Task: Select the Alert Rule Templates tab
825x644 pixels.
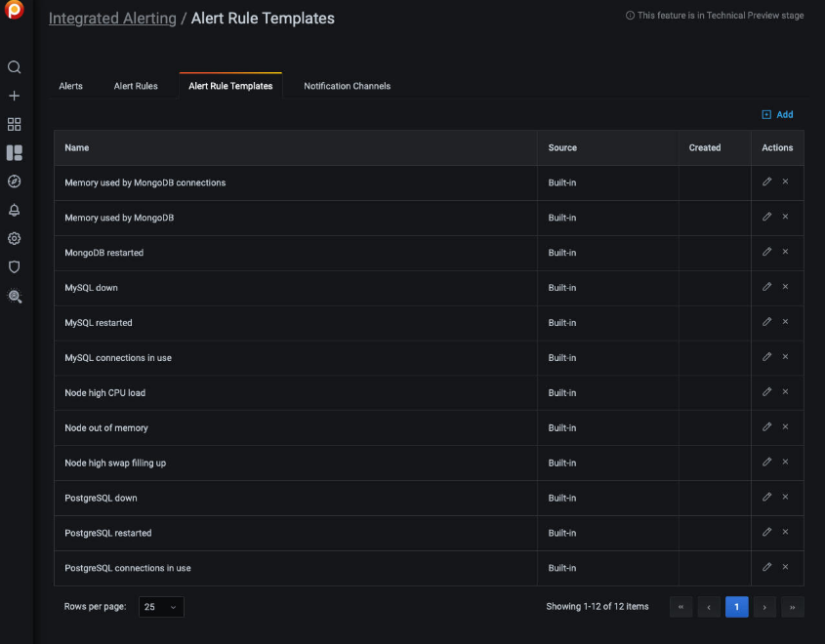Action: (230, 86)
